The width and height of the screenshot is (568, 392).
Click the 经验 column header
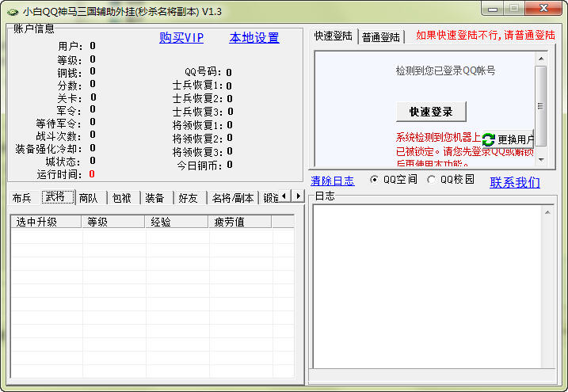177,222
